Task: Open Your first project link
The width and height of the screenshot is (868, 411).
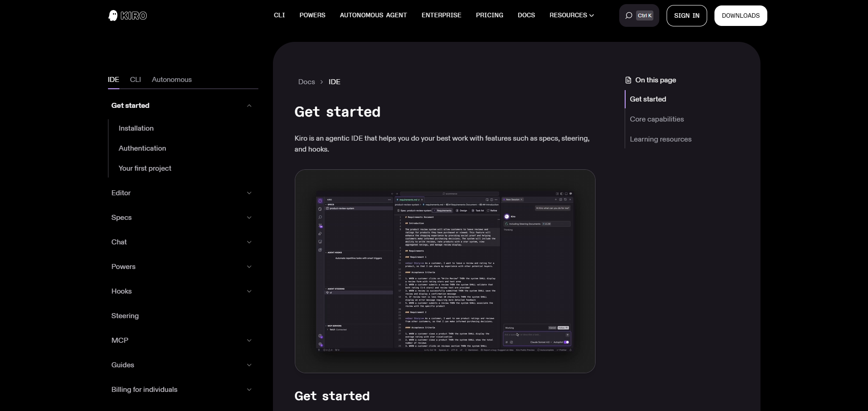Action: tap(145, 168)
